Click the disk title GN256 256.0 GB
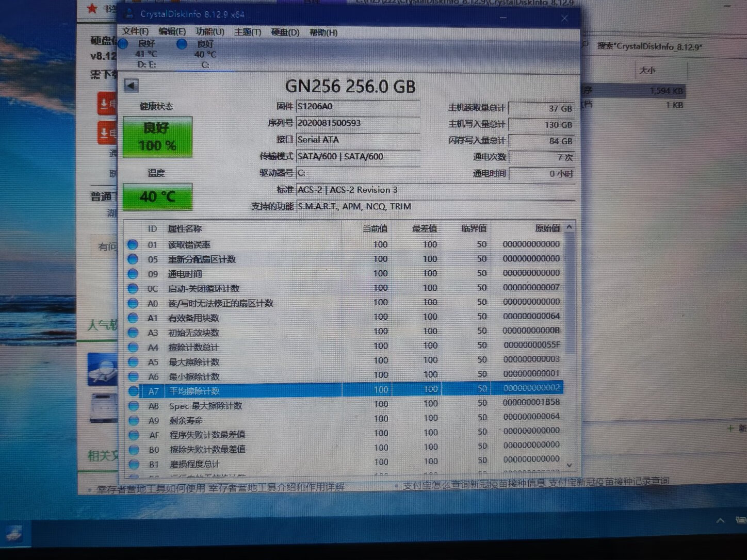This screenshot has height=560, width=747. tap(350, 86)
